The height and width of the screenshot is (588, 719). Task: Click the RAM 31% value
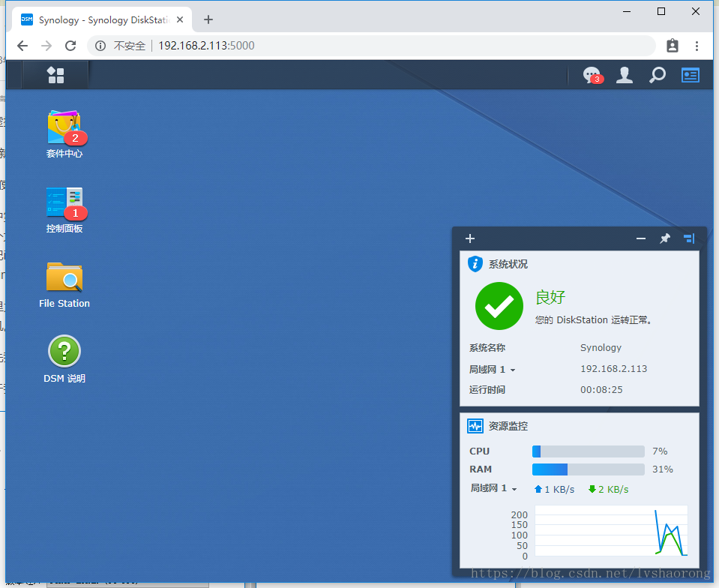[x=663, y=469]
